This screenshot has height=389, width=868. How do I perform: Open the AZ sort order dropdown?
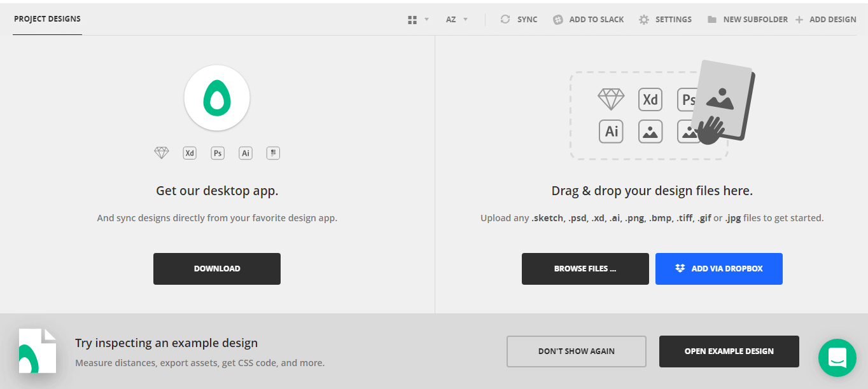456,20
